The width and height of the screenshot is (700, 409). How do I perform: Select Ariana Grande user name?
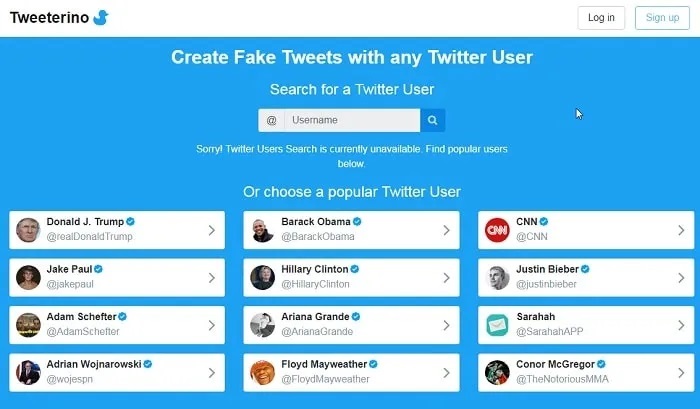(x=315, y=317)
